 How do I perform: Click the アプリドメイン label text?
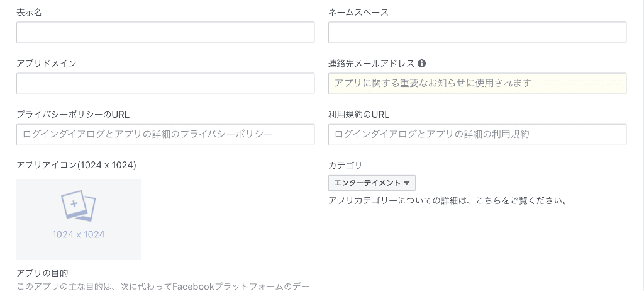pyautogui.click(x=47, y=64)
